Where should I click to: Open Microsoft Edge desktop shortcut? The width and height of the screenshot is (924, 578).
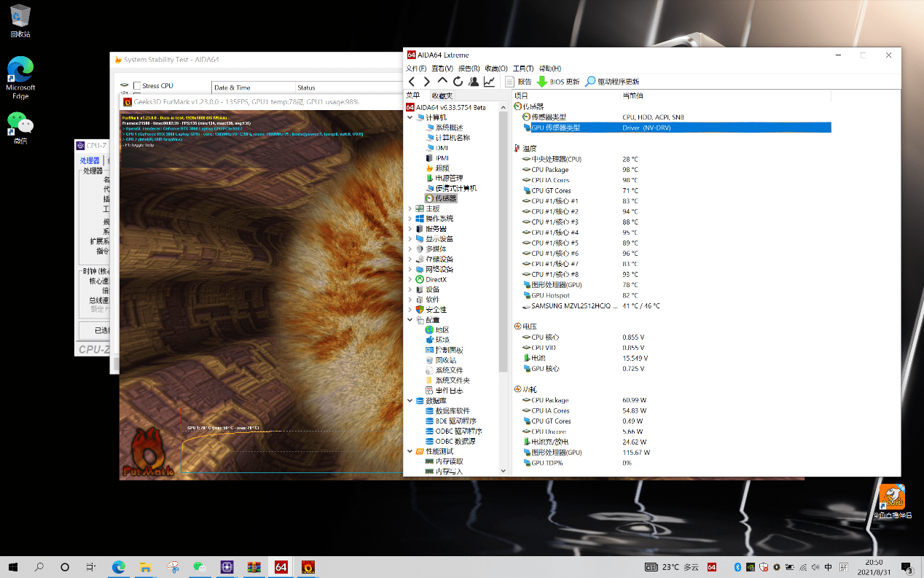[20, 78]
